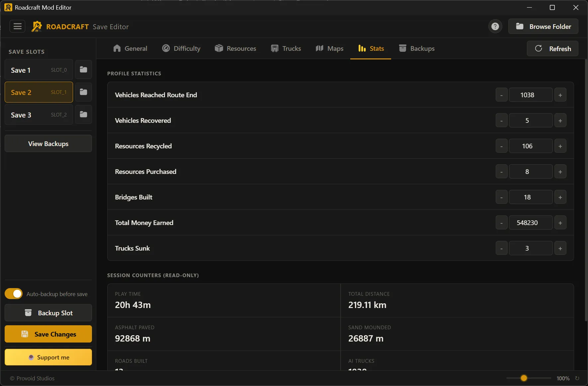Click the zoom slider handle
Screen dimensions: 588x386
click(524, 378)
